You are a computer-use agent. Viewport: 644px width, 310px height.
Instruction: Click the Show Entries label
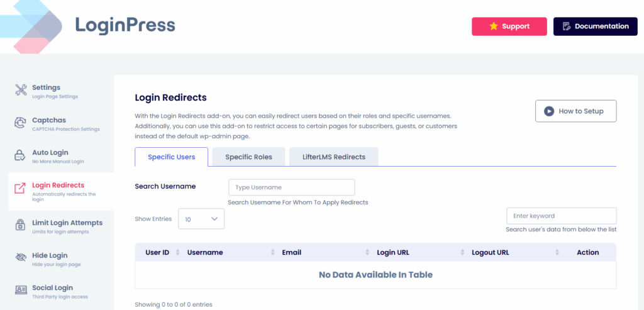click(153, 219)
